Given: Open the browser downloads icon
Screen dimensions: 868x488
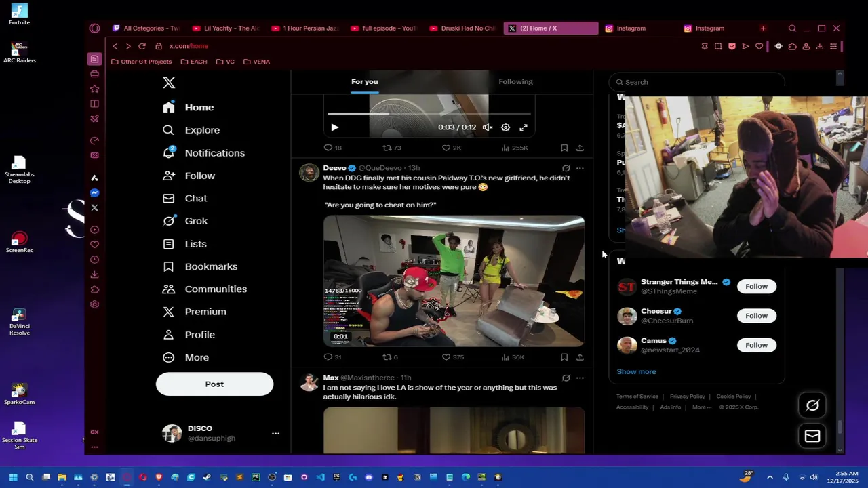Looking at the screenshot, I should 820,46.
